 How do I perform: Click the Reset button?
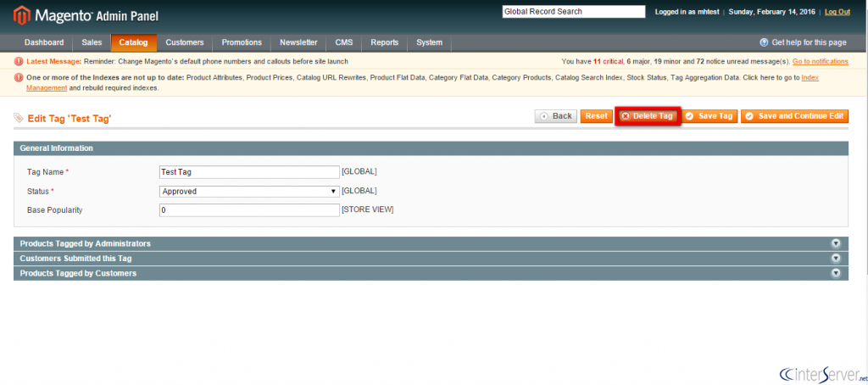click(596, 116)
